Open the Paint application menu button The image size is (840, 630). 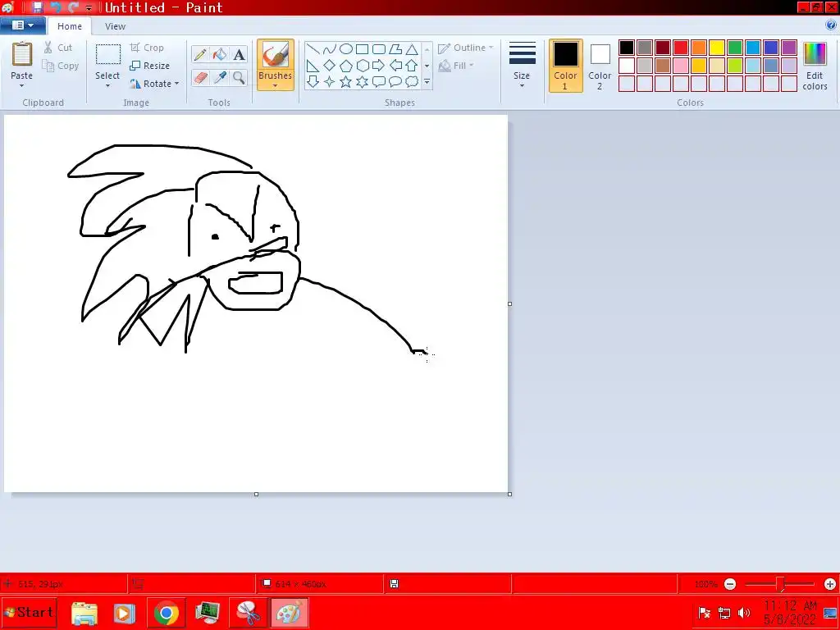point(22,25)
